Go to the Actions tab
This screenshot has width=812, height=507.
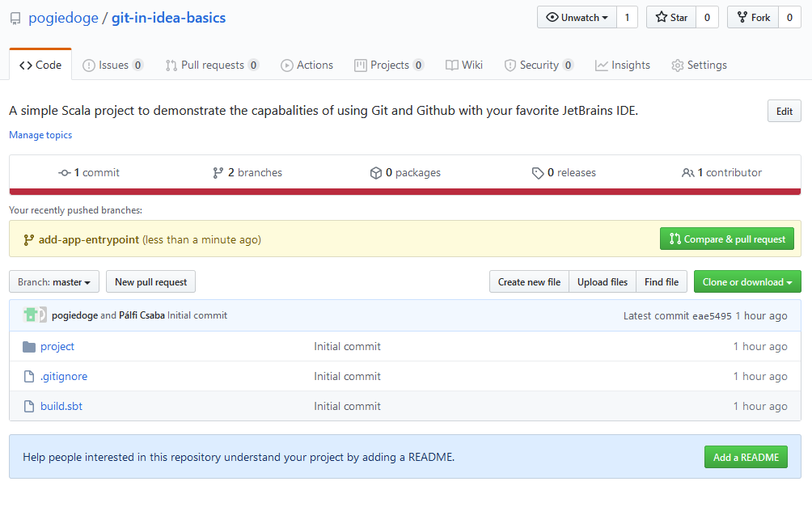[307, 65]
